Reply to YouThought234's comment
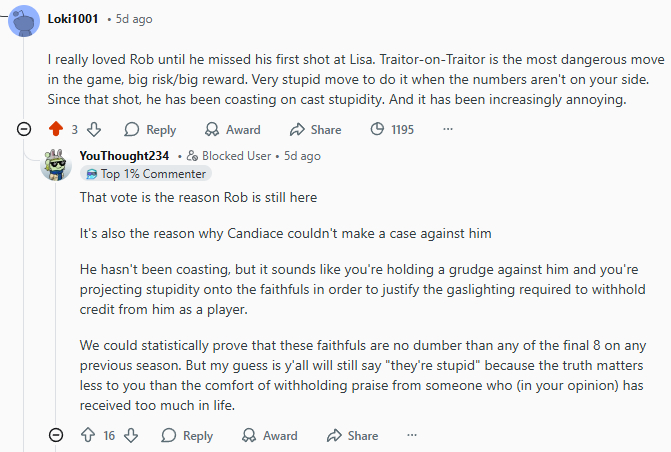Screen dimensions: 671x452 coord(186,435)
